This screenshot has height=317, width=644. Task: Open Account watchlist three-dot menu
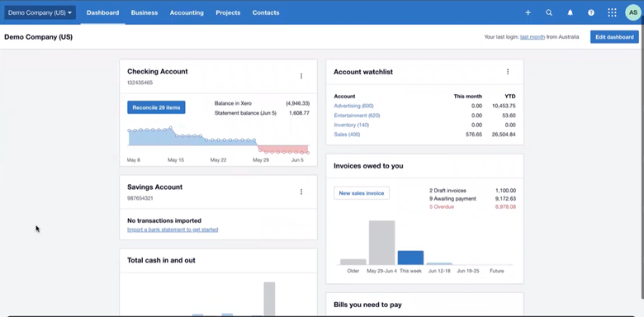pos(508,72)
